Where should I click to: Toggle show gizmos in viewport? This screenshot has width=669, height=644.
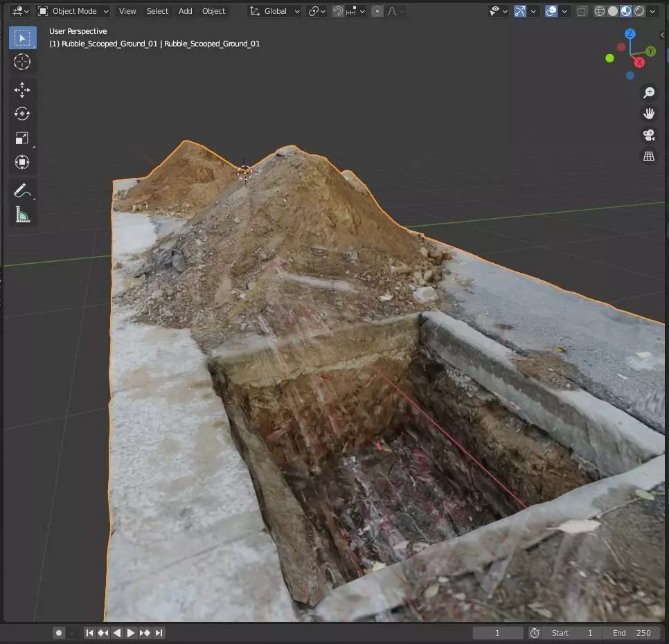coord(519,11)
